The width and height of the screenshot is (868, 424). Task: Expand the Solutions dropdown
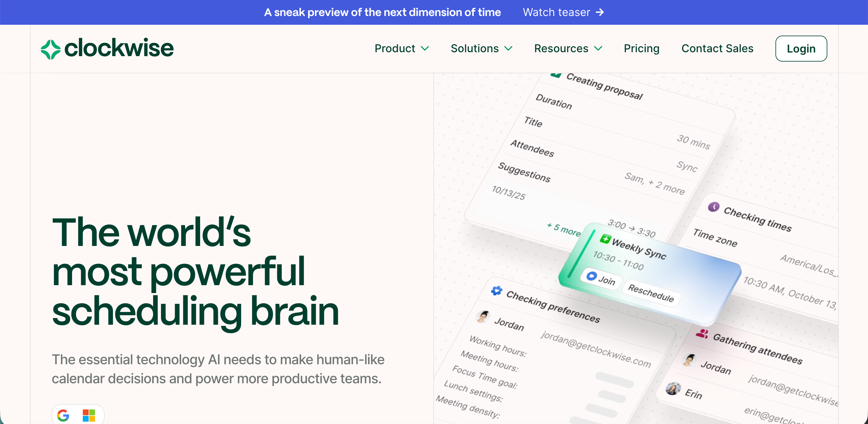tap(482, 49)
